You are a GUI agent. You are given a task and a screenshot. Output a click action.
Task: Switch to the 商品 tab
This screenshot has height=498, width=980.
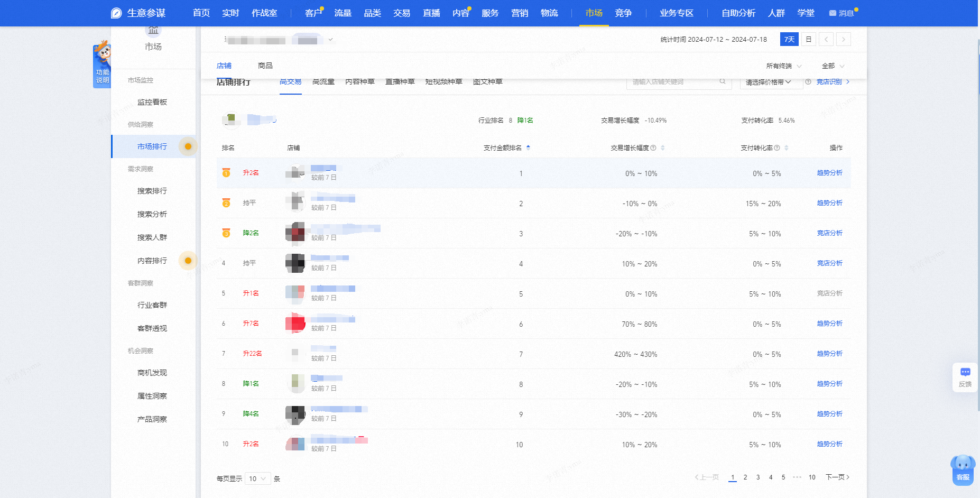click(265, 66)
